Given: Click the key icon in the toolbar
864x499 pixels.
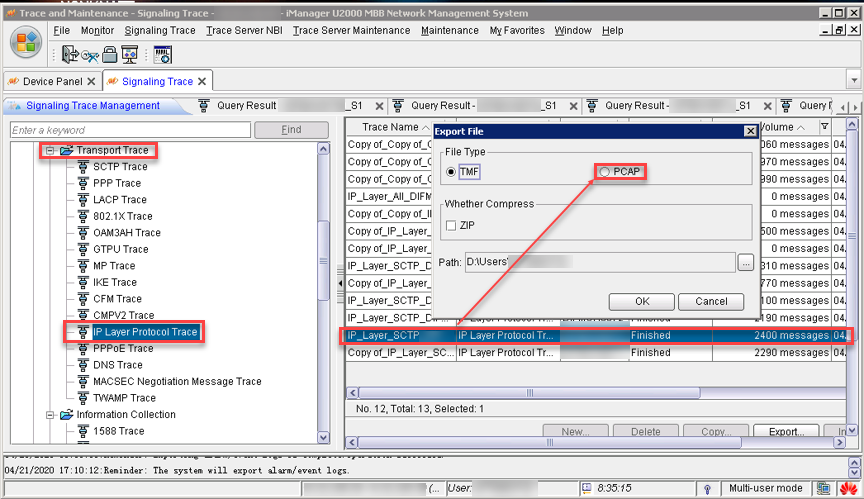Looking at the screenshot, I should tap(90, 56).
